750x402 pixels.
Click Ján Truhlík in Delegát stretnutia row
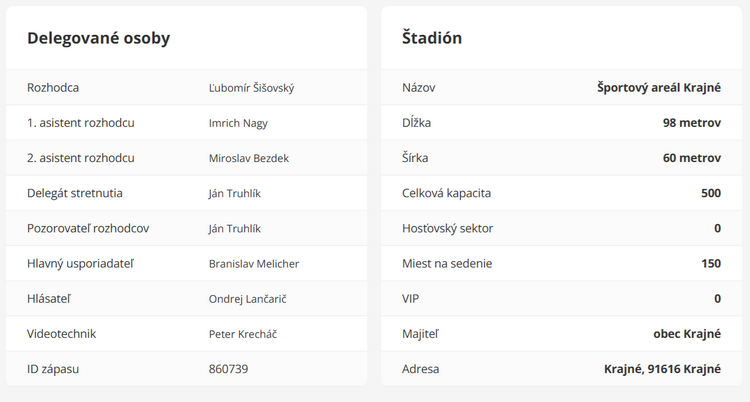tap(234, 193)
